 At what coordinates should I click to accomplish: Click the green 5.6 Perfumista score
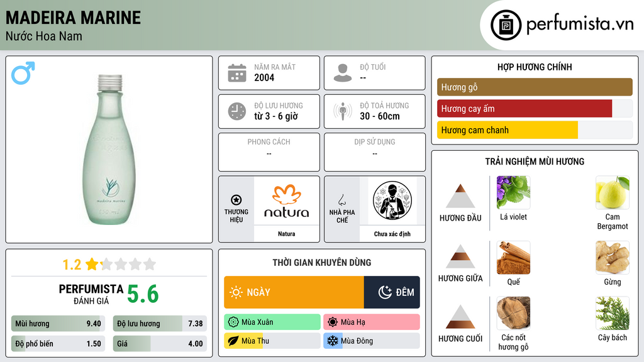coord(143,294)
